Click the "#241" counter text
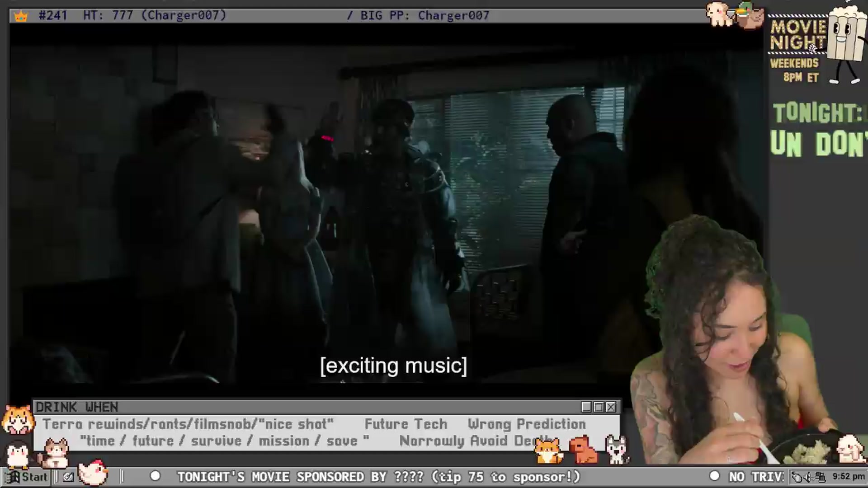 pyautogui.click(x=53, y=15)
